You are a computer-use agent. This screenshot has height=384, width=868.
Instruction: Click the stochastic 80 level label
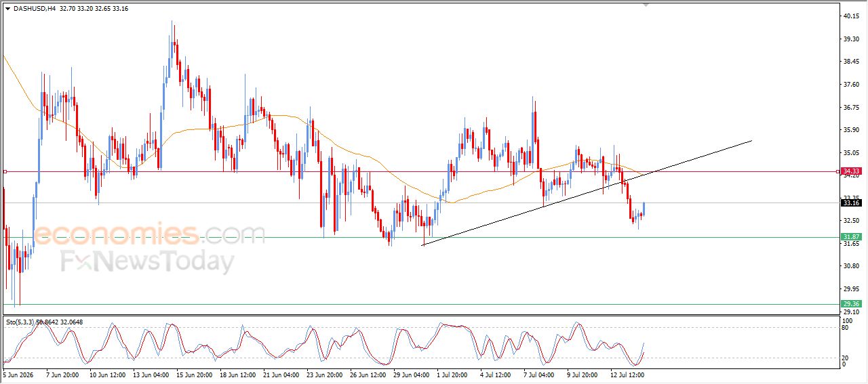point(845,328)
